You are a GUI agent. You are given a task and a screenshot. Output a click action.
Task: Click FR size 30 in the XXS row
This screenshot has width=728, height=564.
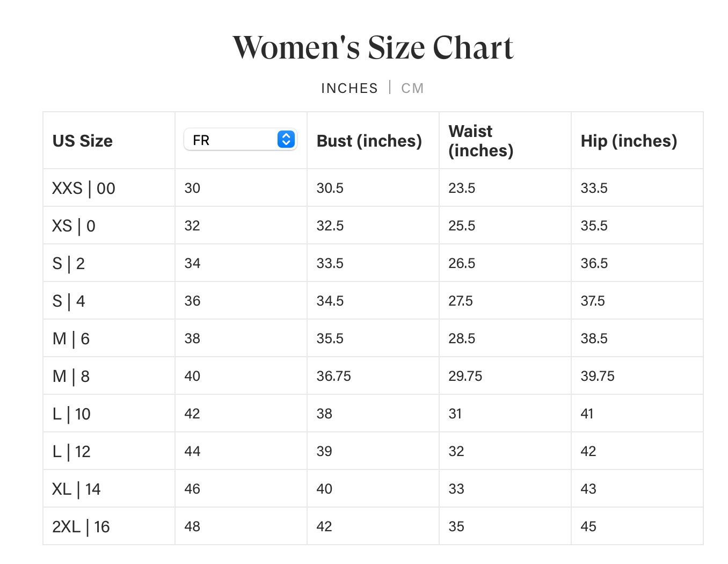point(192,189)
